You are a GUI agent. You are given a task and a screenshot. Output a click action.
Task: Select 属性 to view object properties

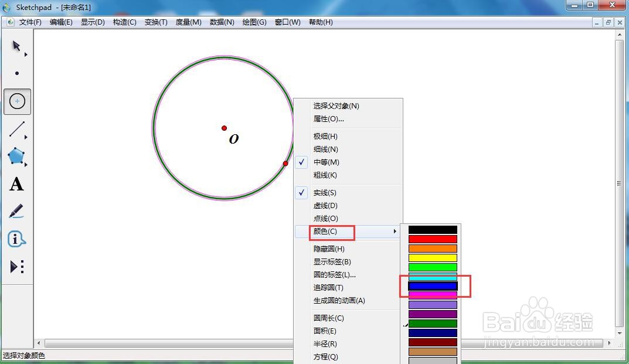[328, 118]
